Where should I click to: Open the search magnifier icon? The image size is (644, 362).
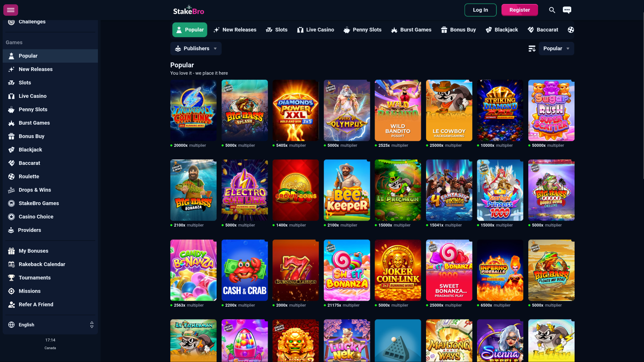pyautogui.click(x=552, y=10)
